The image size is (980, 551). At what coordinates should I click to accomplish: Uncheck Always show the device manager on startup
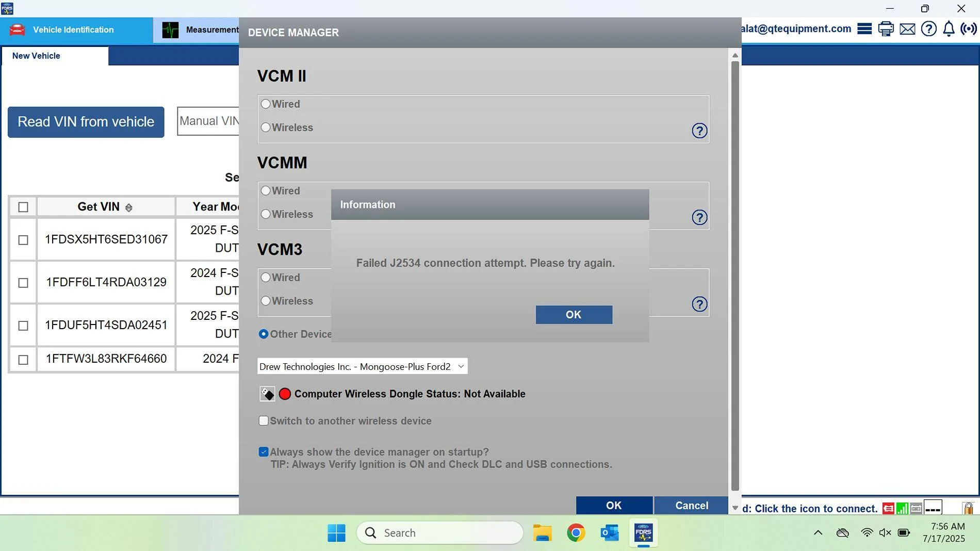[x=264, y=452]
